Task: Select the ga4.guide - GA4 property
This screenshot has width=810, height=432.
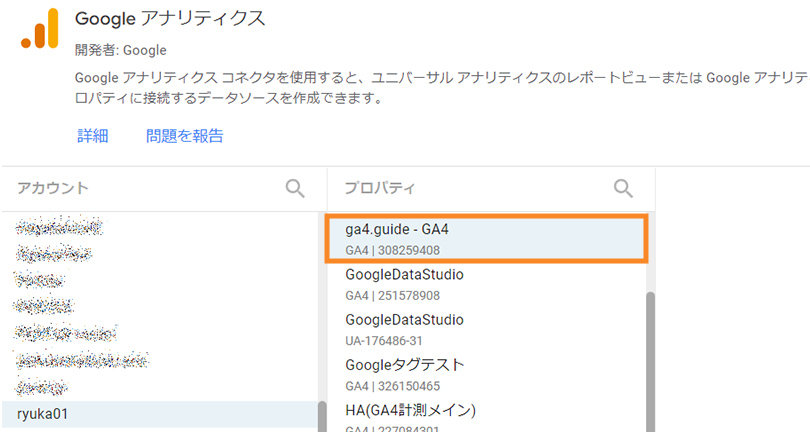Action: coord(486,239)
